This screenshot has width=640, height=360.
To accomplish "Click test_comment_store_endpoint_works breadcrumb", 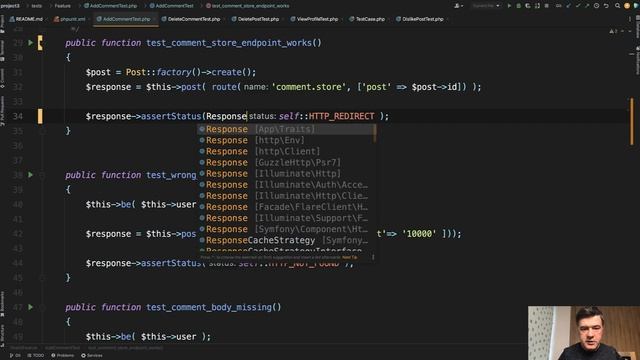I will pos(247,6).
